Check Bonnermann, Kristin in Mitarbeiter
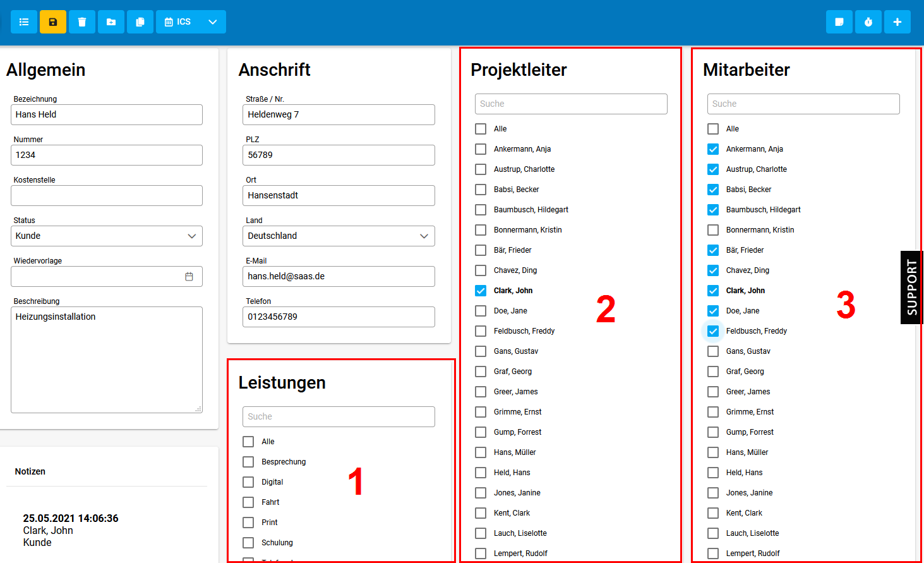924x563 pixels. (713, 230)
